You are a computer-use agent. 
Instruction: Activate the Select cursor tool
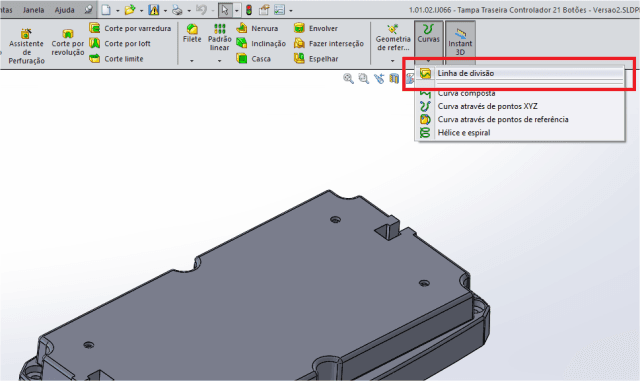point(225,10)
